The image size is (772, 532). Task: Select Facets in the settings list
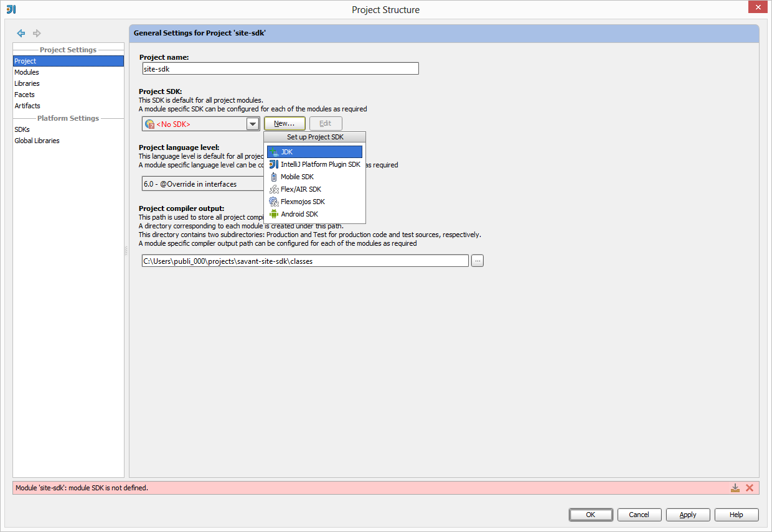[x=68, y=95]
